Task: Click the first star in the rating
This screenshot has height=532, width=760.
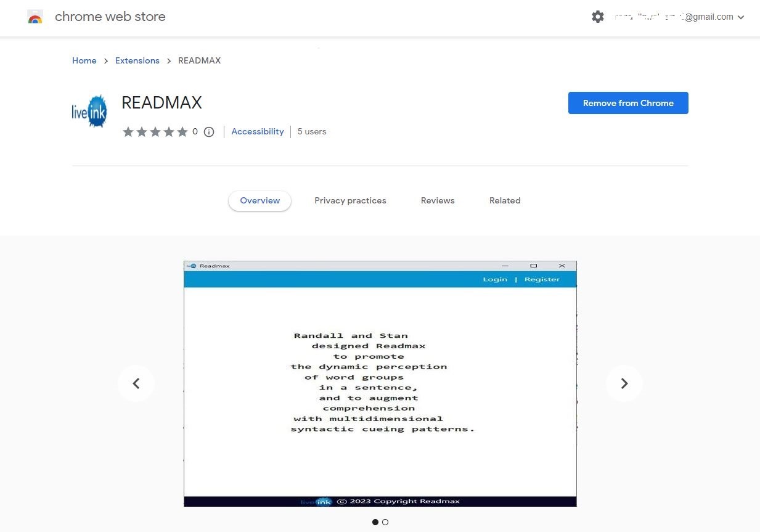Action: coord(128,131)
